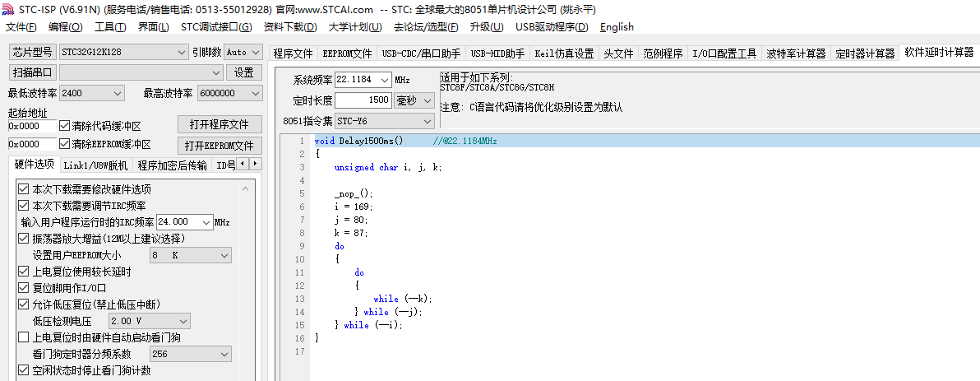Open the 界面(L) menu
980x381 pixels.
pyautogui.click(x=154, y=27)
